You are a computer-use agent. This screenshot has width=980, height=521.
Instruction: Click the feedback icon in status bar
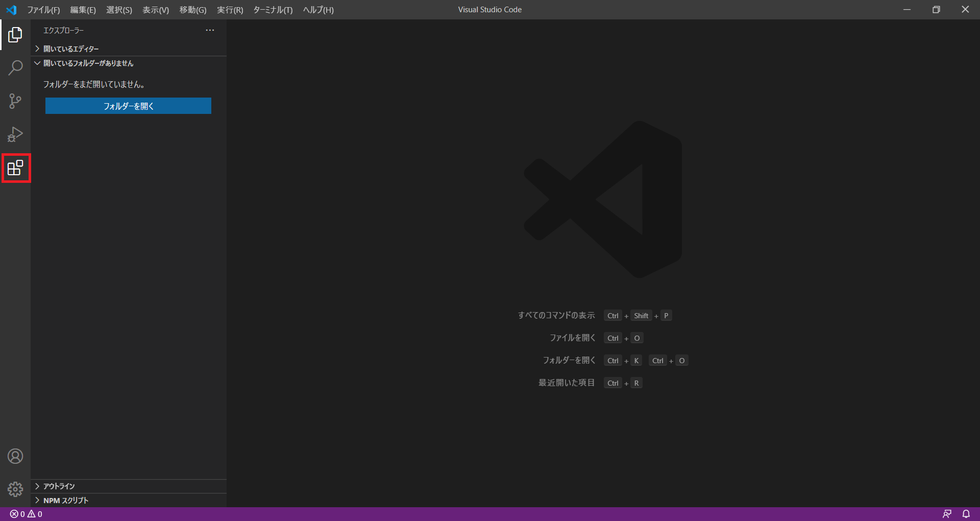tap(947, 514)
